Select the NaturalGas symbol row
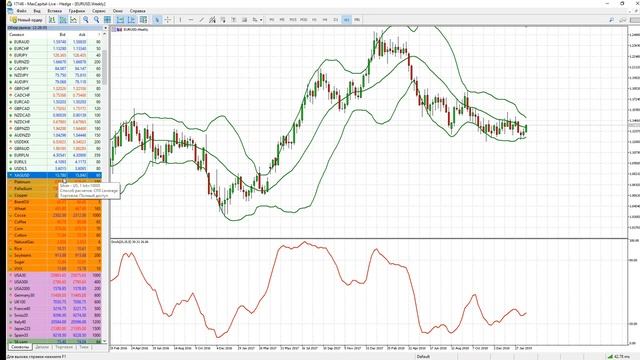The height and width of the screenshot is (360, 640). [55, 242]
